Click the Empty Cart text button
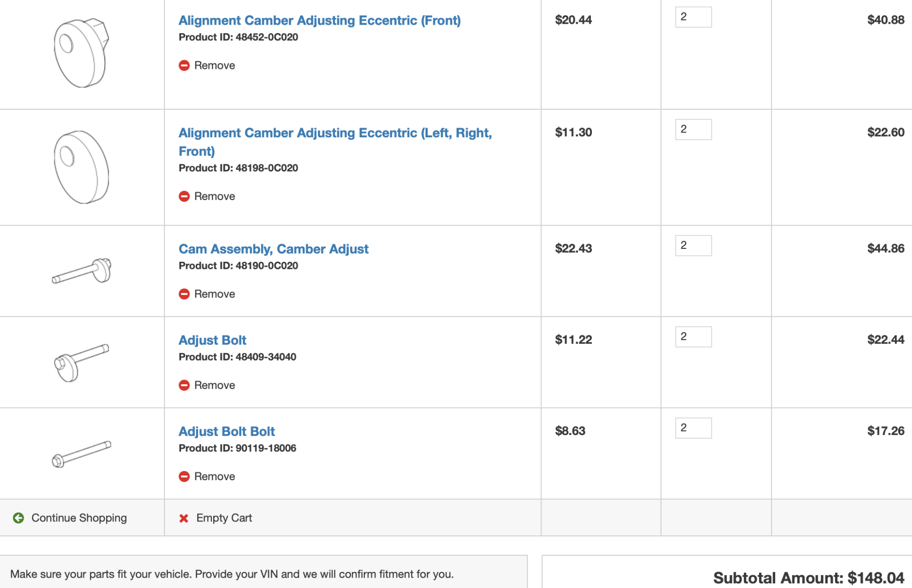912x588 pixels. (224, 518)
